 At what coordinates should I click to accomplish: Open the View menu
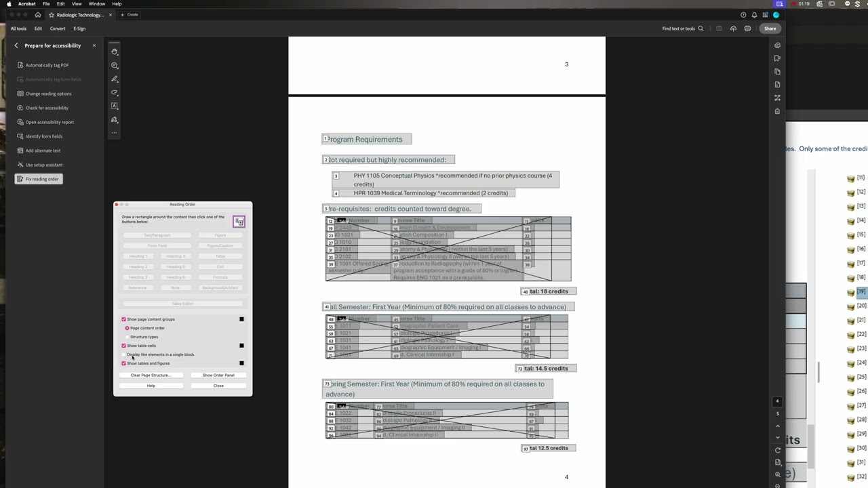click(77, 4)
